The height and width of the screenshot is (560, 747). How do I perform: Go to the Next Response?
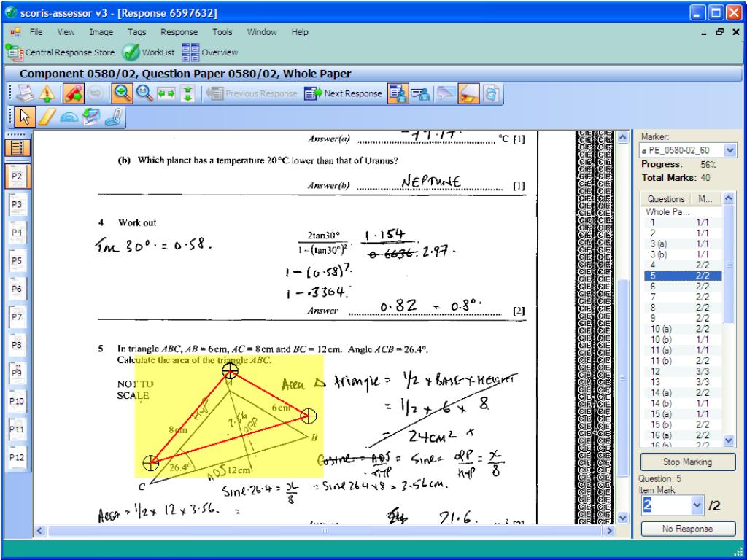pyautogui.click(x=343, y=93)
